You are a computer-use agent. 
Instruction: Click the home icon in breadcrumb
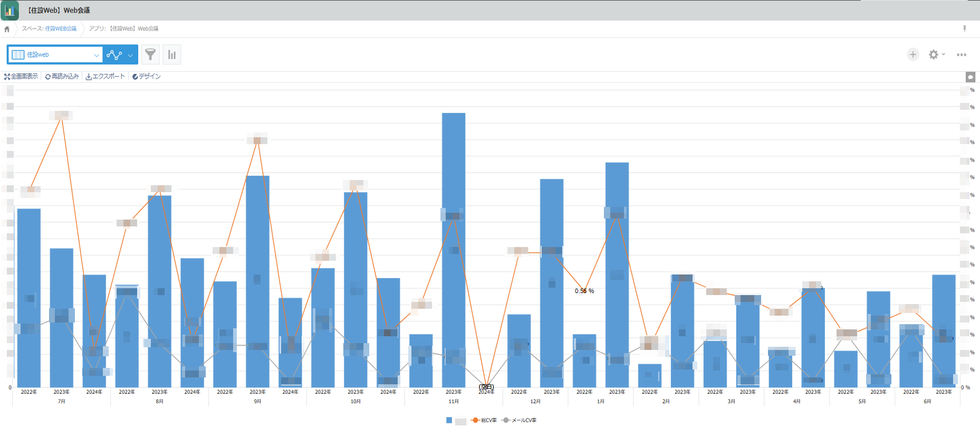[7, 29]
